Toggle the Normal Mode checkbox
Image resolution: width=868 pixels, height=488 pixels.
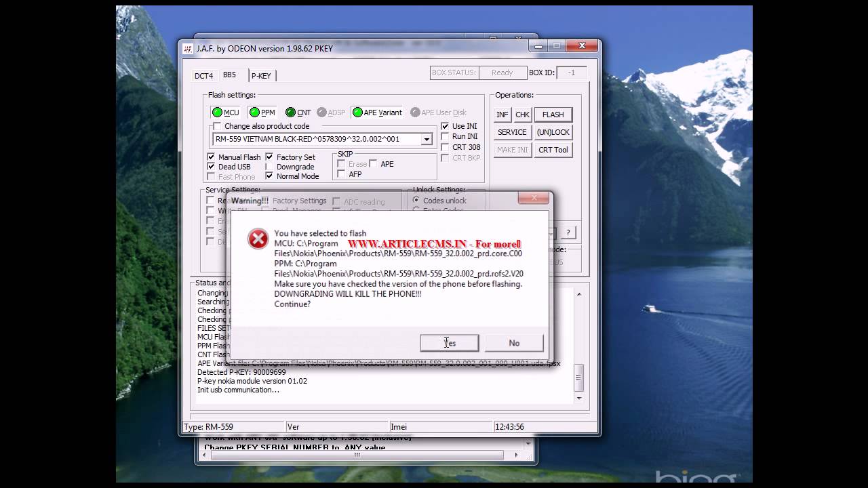(x=269, y=176)
